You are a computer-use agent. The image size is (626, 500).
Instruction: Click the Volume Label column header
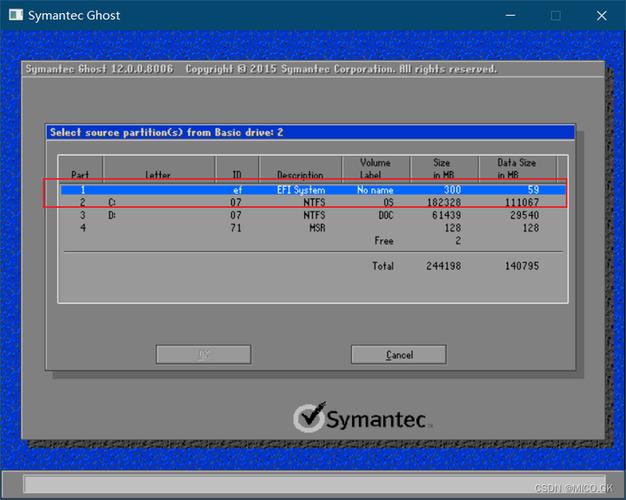pos(375,168)
